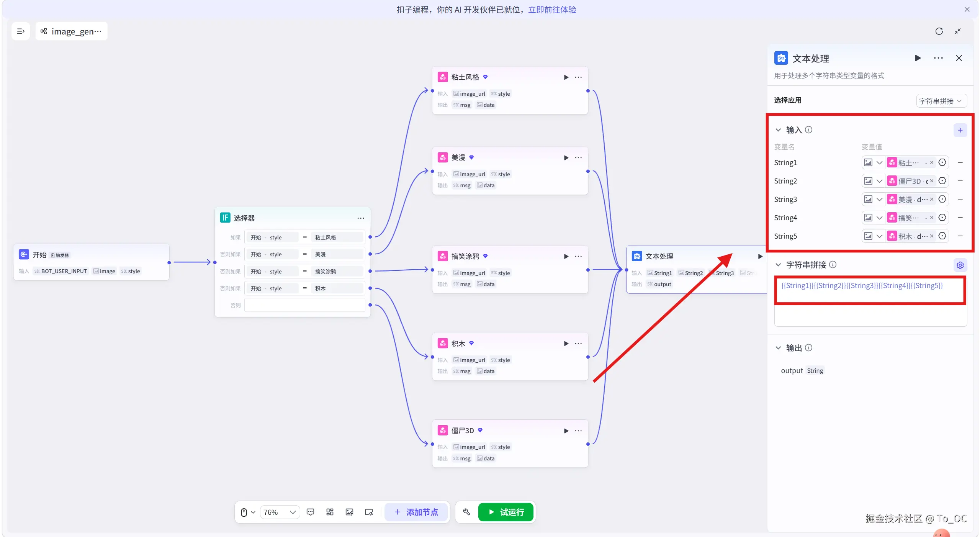The image size is (980, 537).
Task: Remove the String3 input row
Action: 960,199
